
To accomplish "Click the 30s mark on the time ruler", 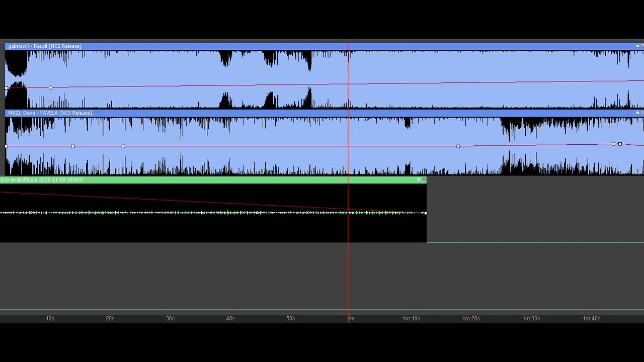I will [x=171, y=318].
